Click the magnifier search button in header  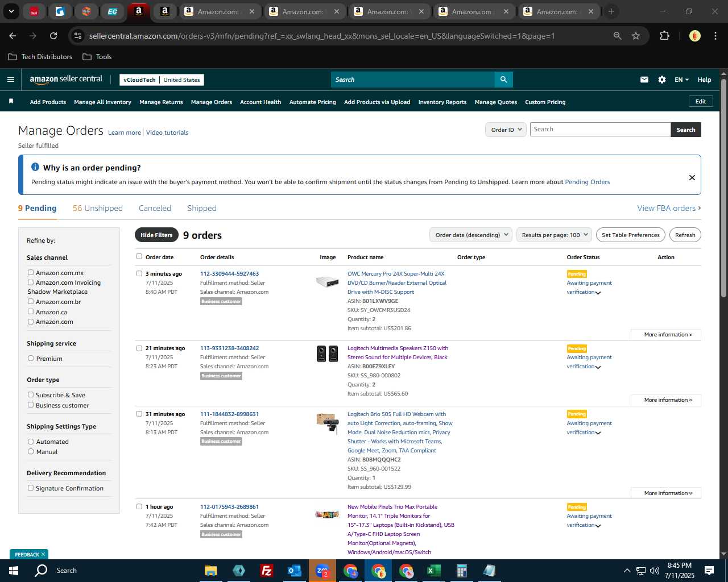click(x=503, y=80)
